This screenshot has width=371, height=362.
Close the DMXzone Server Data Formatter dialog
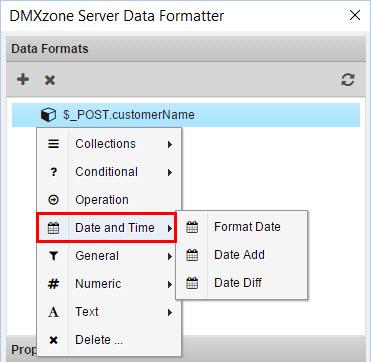tap(355, 15)
